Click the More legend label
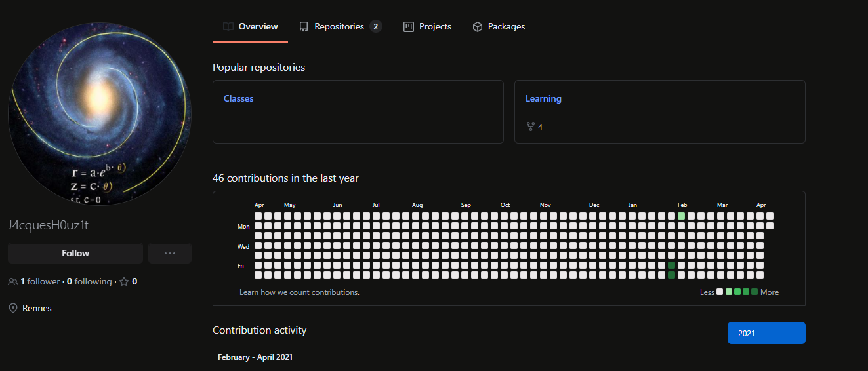The height and width of the screenshot is (371, 868). (770, 292)
